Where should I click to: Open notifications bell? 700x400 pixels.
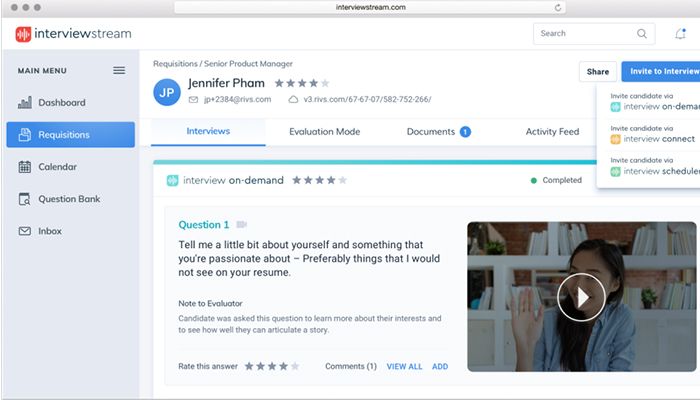tap(680, 33)
